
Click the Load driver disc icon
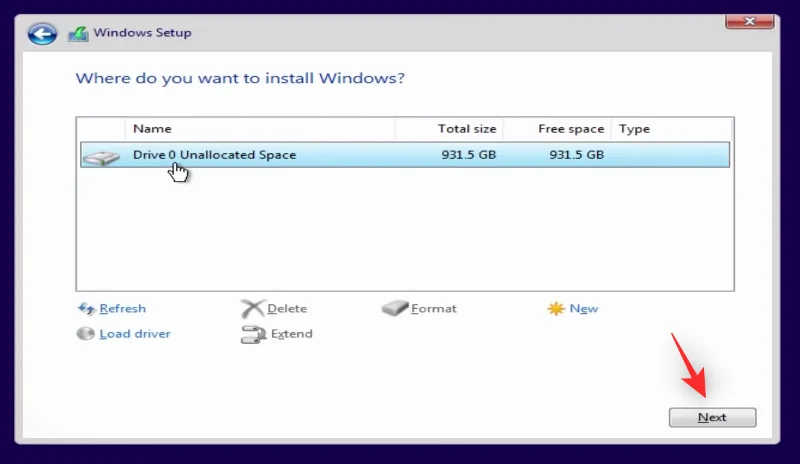pyautogui.click(x=85, y=334)
